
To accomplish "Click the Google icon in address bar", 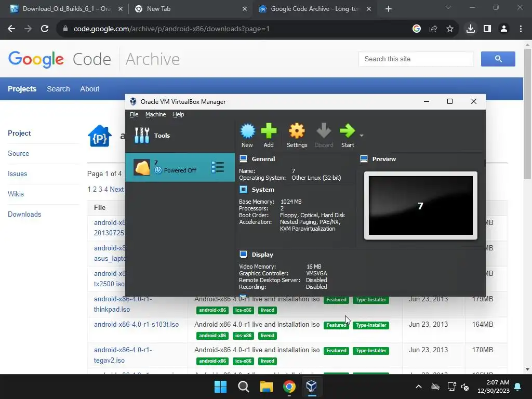I will coord(417,29).
